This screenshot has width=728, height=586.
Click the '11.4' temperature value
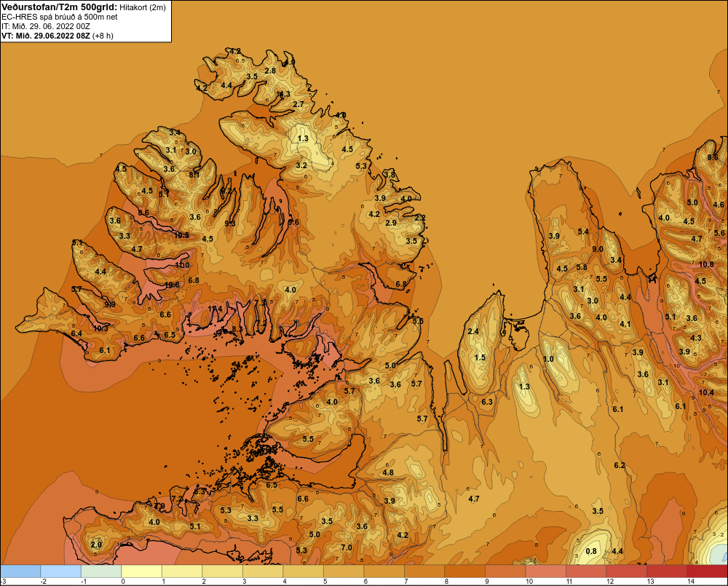click(215, 309)
